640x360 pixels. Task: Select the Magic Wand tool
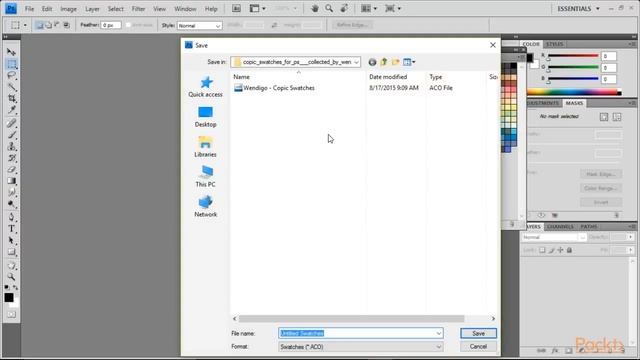(11, 87)
